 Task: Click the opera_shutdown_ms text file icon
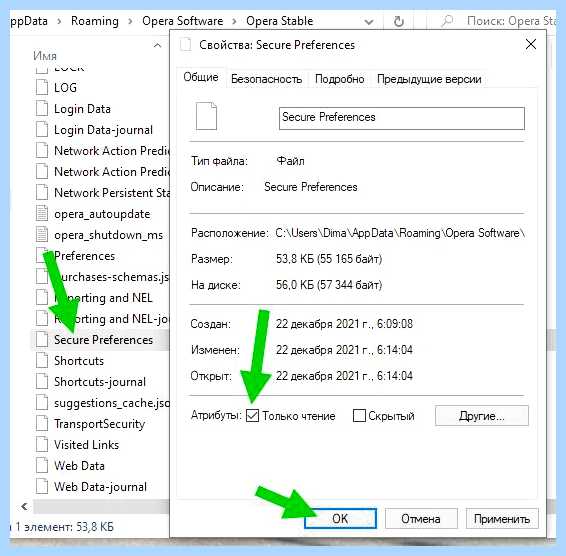tap(42, 234)
